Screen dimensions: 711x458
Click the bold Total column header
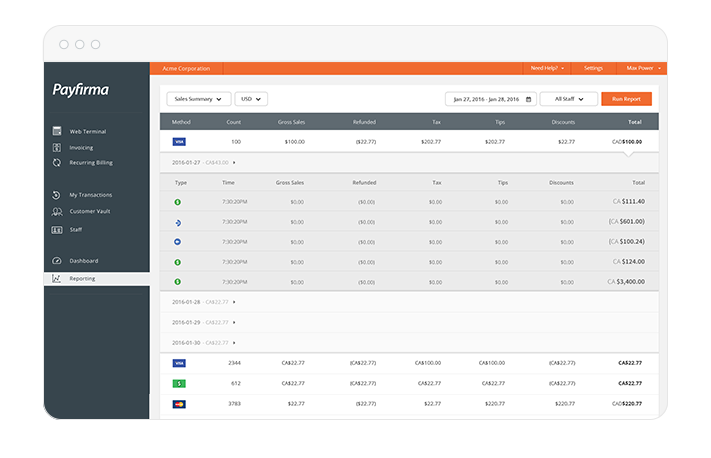pos(634,122)
